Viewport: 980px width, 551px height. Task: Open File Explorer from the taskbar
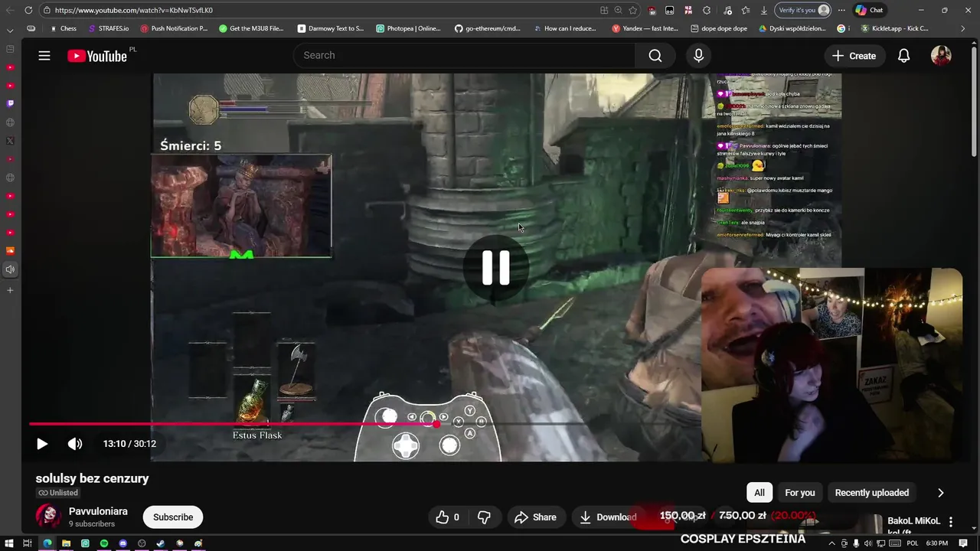(66, 543)
